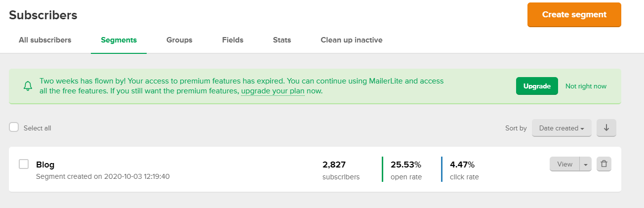The image size is (644, 208).
Task: Select the Segments tab
Action: pos(119,40)
